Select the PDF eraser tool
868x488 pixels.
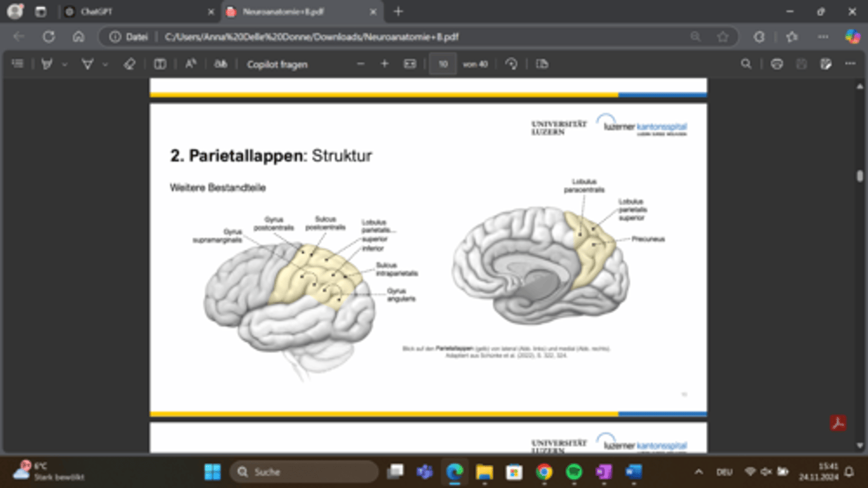click(129, 64)
